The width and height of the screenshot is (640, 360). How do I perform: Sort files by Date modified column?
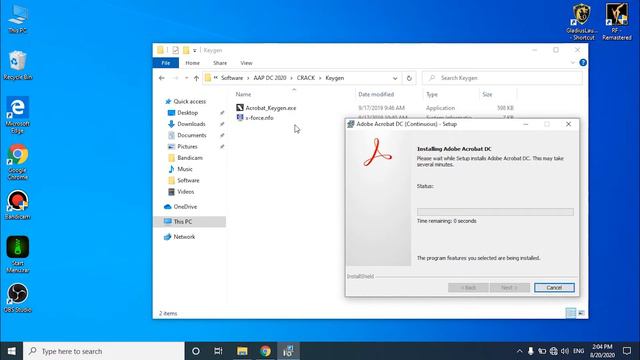tap(376, 94)
